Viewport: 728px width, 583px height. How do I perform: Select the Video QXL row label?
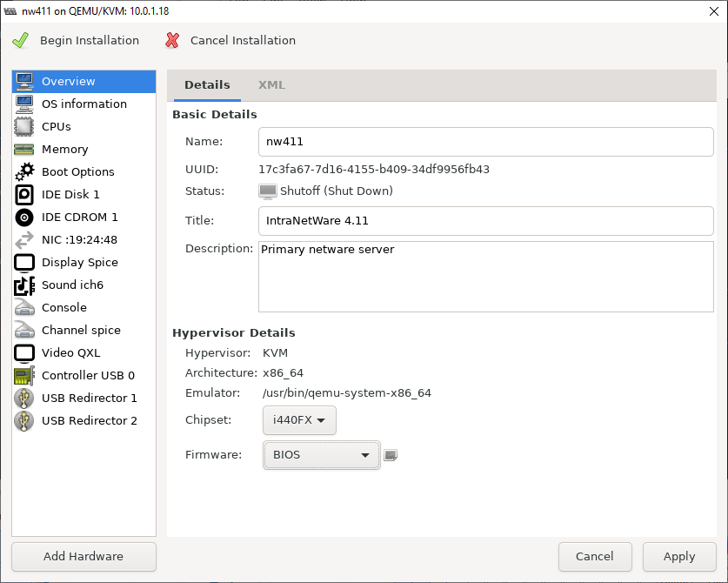tap(71, 353)
